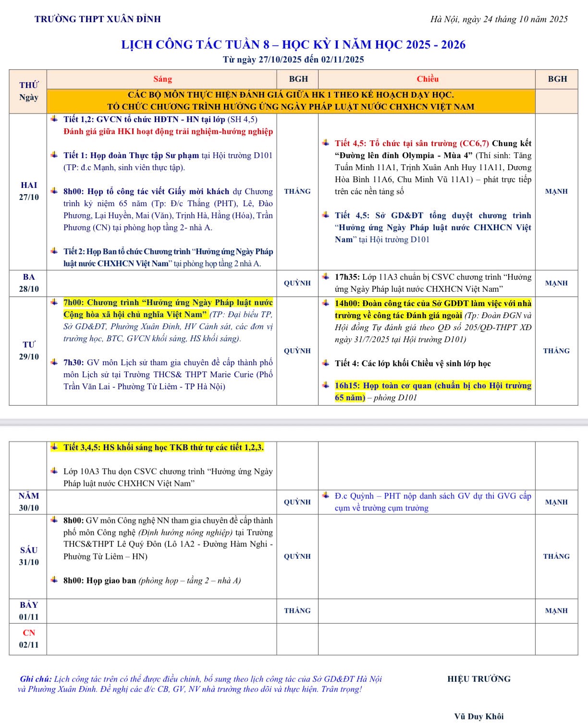Click highlighted text "Tiết 3,4,5: HS khối sáng"
Image resolution: width=588 pixels, height=728 pixels.
click(163, 447)
